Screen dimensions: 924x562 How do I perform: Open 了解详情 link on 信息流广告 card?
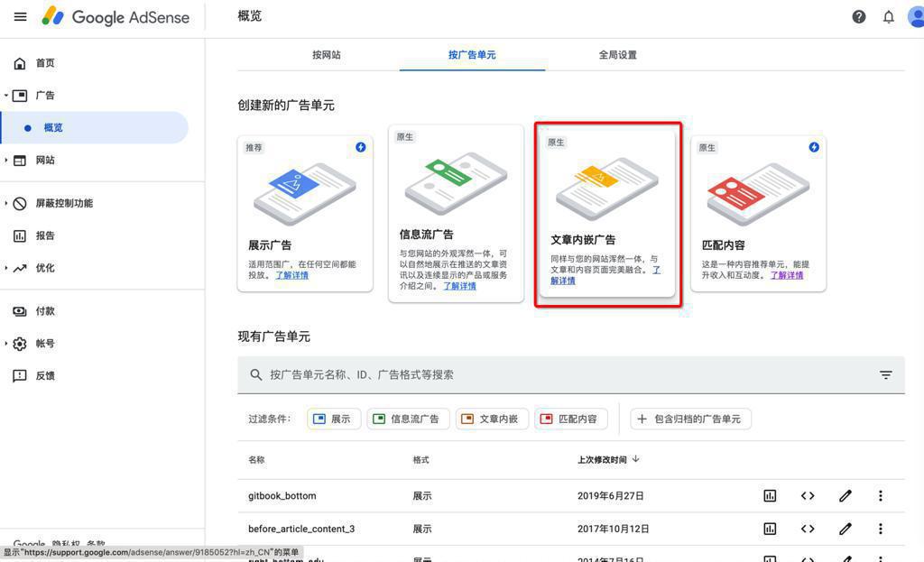point(459,286)
